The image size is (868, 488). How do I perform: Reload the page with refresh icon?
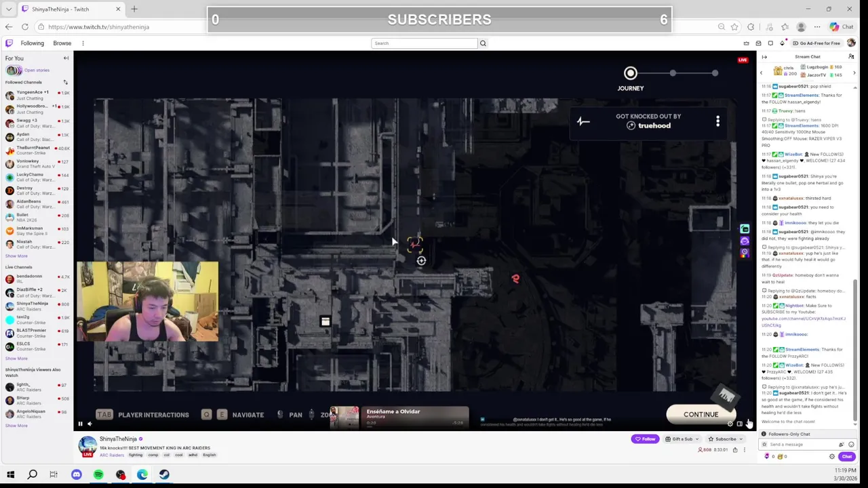tap(24, 26)
